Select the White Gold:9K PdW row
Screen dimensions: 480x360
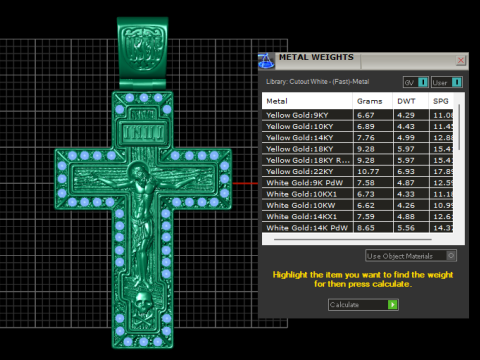coord(357,183)
